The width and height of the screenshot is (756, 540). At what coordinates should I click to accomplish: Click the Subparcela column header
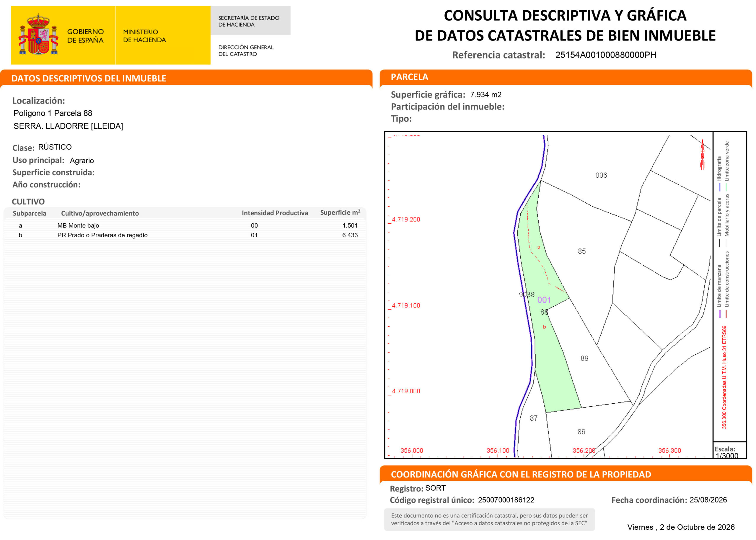click(x=30, y=213)
